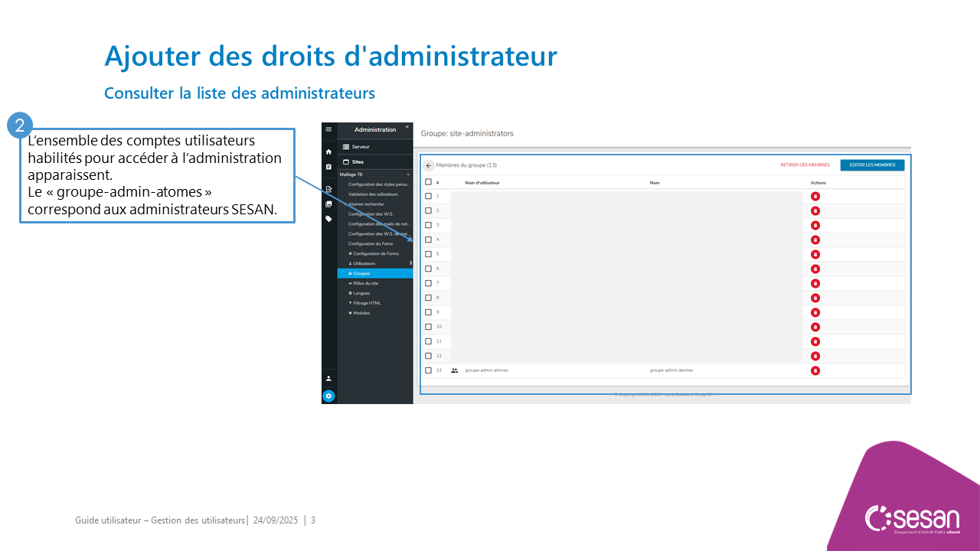Image resolution: width=980 pixels, height=551 pixels.
Task: Click RETIRER CES MEMBRES link
Action: (805, 165)
